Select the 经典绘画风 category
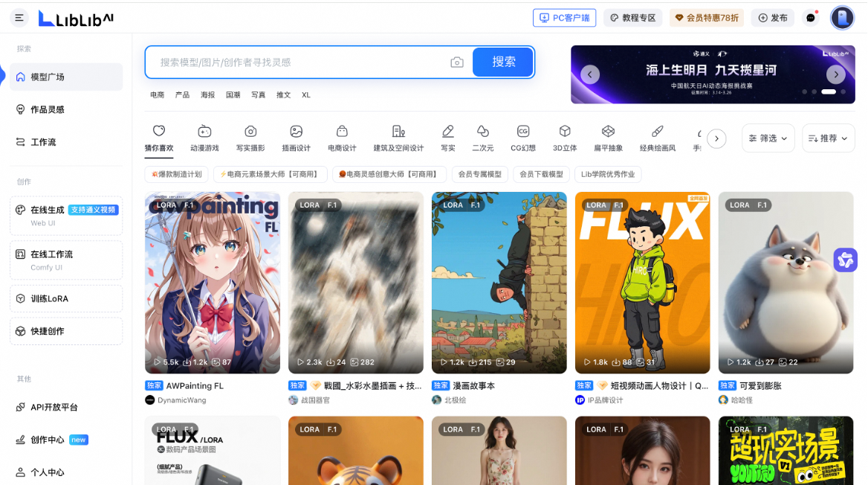This screenshot has height=485, width=868. click(656, 132)
